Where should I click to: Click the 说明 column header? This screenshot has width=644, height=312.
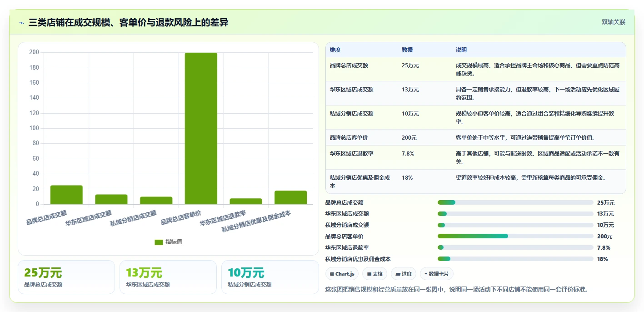pos(461,50)
